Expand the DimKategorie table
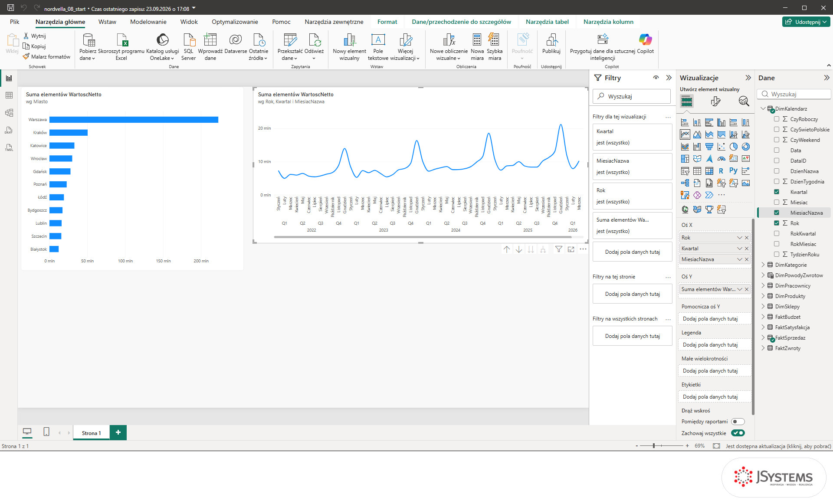 click(x=763, y=265)
